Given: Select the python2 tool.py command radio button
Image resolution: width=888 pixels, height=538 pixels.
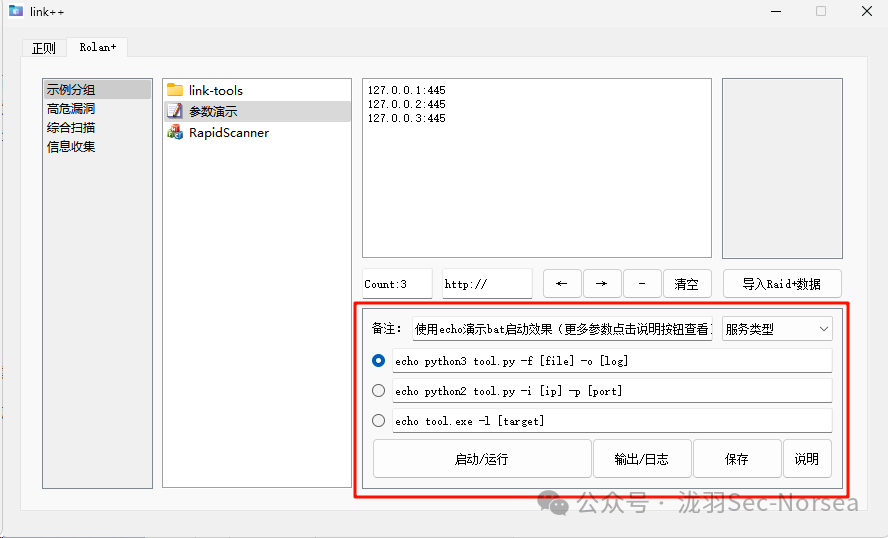Looking at the screenshot, I should pyautogui.click(x=378, y=391).
